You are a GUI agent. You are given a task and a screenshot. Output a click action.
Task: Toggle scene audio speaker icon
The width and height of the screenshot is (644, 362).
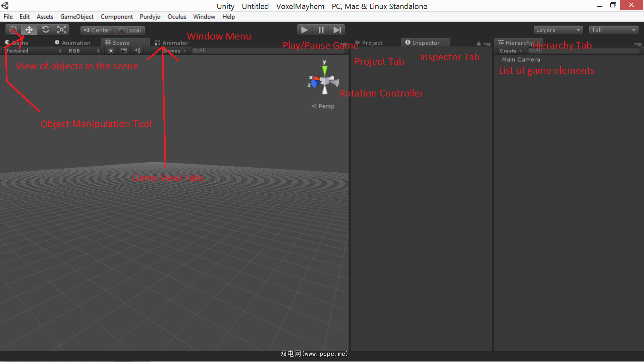137,51
